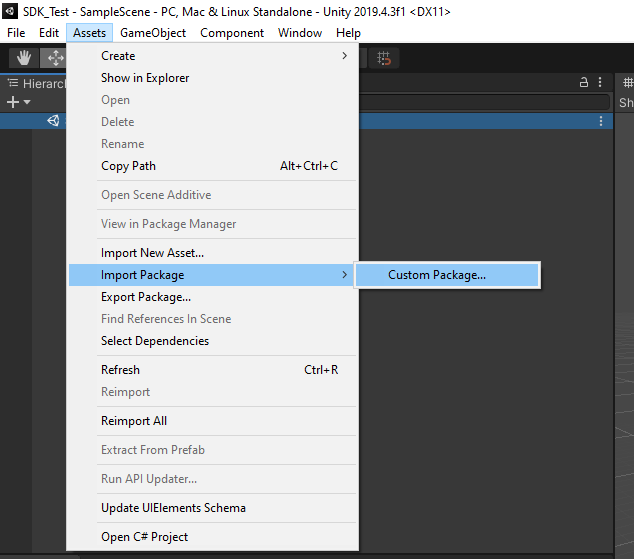634x559 pixels.
Task: Open the SampleScene row options menu
Action: pos(601,121)
